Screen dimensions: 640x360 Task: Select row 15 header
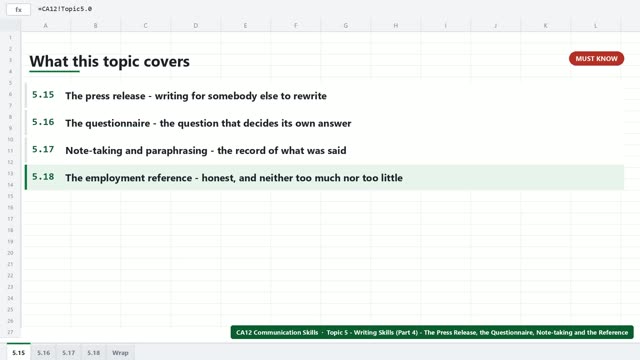pos(10,196)
